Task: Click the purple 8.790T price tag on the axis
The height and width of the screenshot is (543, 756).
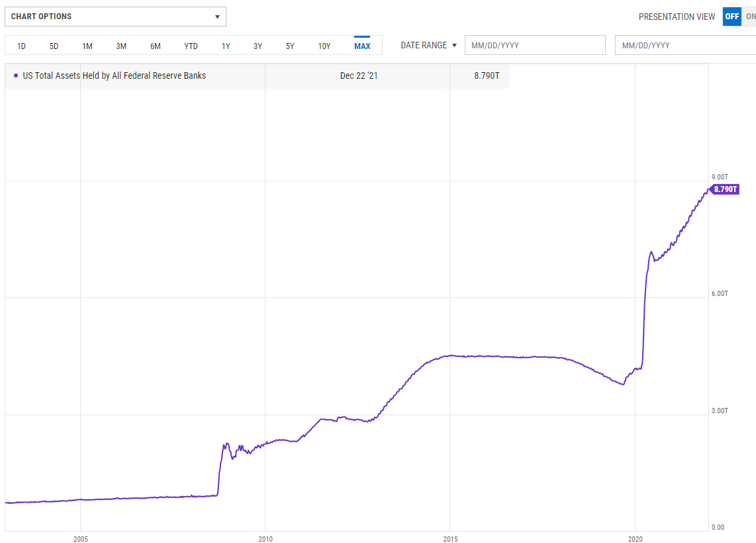Action: coord(724,189)
